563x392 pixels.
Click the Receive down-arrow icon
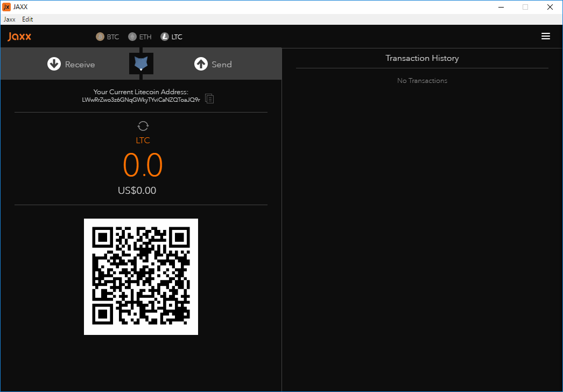click(x=54, y=64)
